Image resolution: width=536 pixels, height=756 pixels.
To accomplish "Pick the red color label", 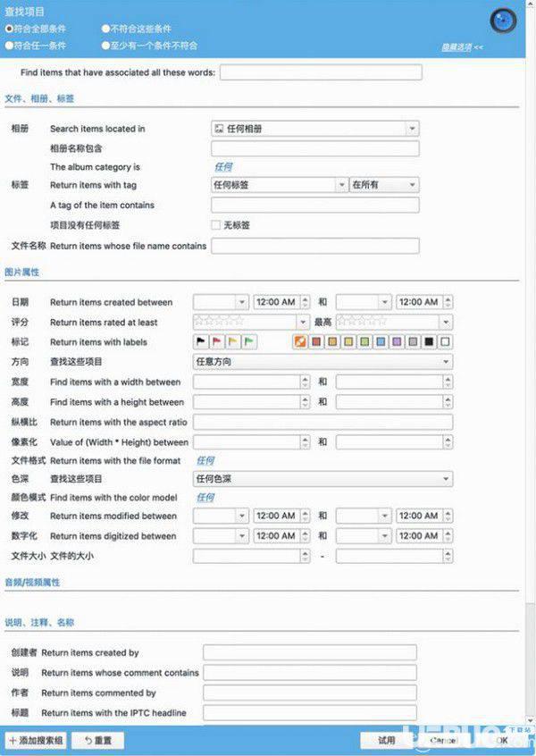I will tap(316, 342).
